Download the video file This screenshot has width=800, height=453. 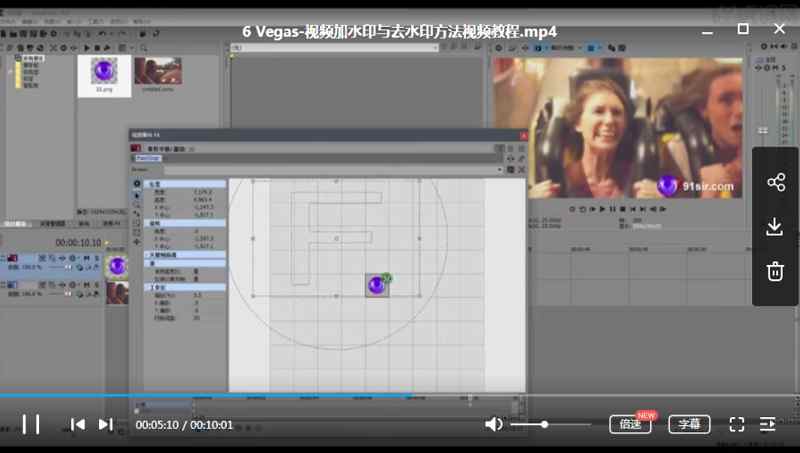coord(775,227)
